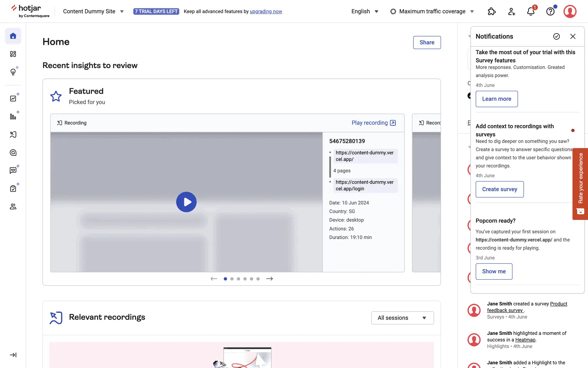Screen dimensions: 588x368
Task: Click the upgrading now link
Action: click(x=266, y=11)
